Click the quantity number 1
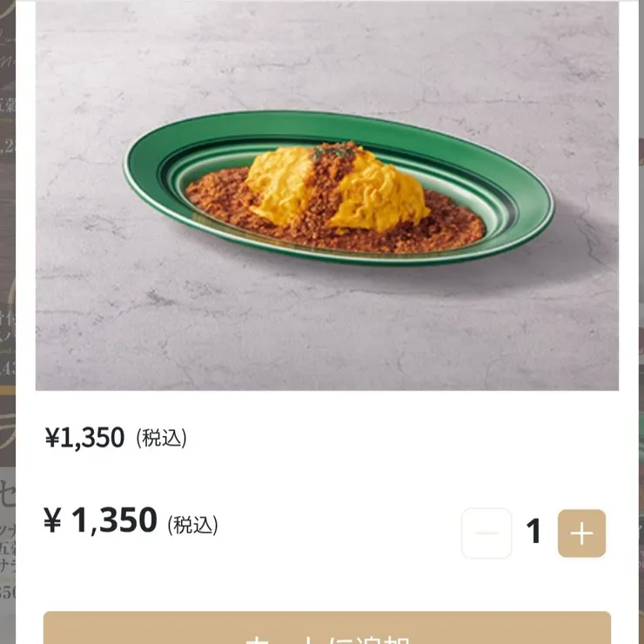Viewport: 644px width, 644px height. click(x=533, y=531)
